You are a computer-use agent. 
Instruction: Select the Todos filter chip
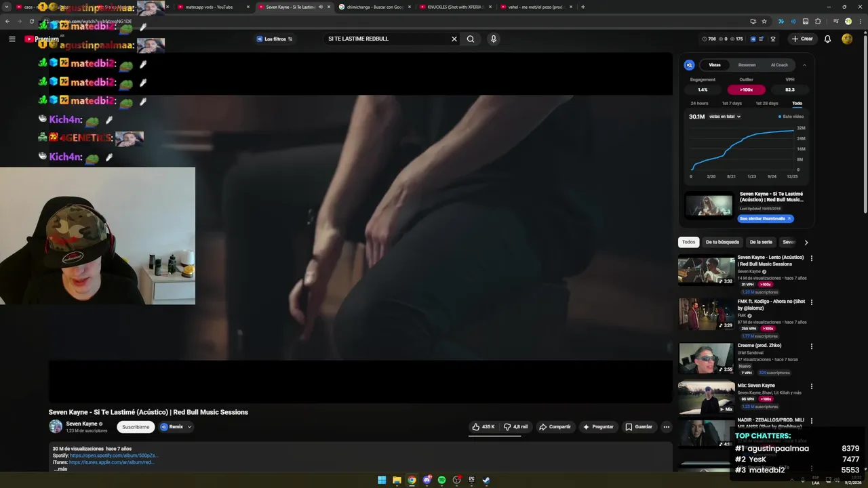point(688,242)
